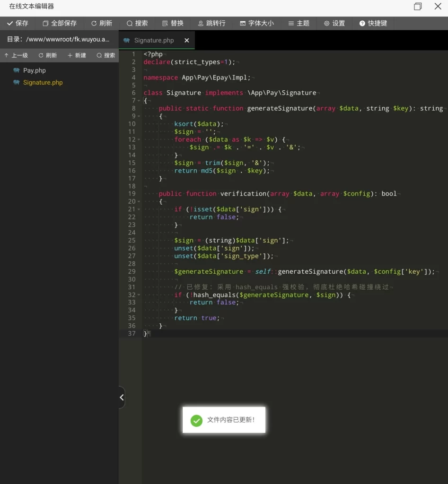The height and width of the screenshot is (484, 448).
Task: Open the Search (搜索) tool in toolbar
Action: [137, 23]
